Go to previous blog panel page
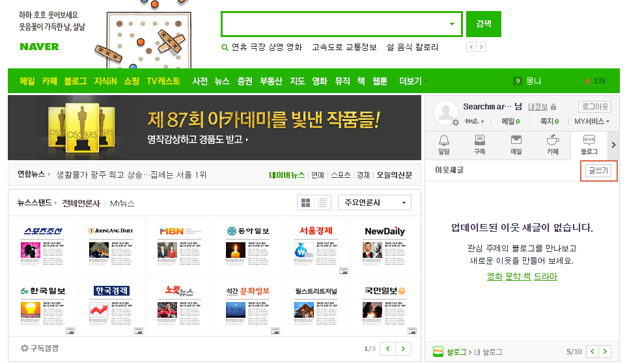The height and width of the screenshot is (364, 627). (x=592, y=352)
